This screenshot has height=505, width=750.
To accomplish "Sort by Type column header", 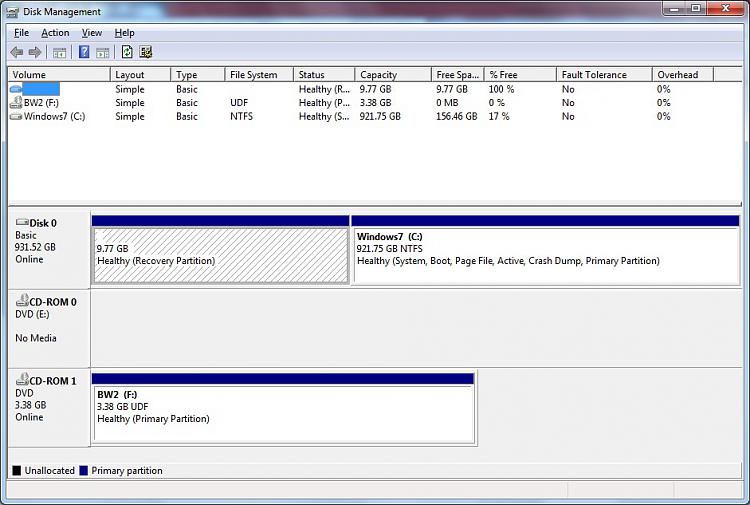I will point(198,75).
